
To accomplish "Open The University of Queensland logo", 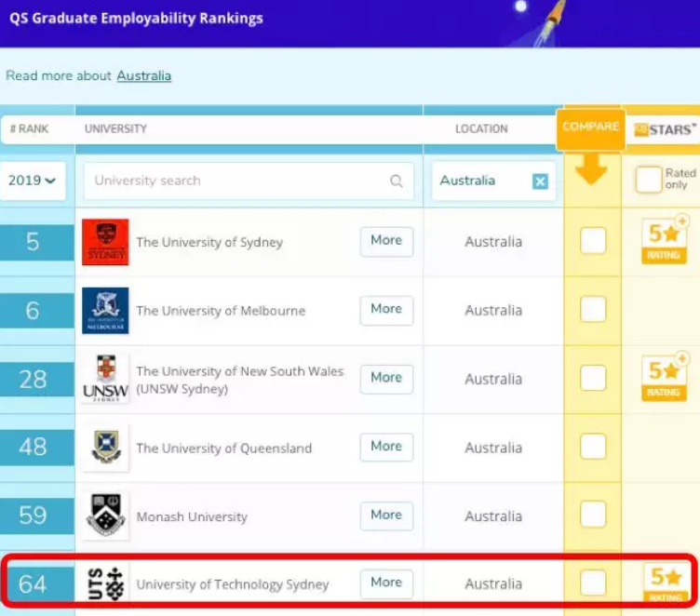I will (105, 448).
